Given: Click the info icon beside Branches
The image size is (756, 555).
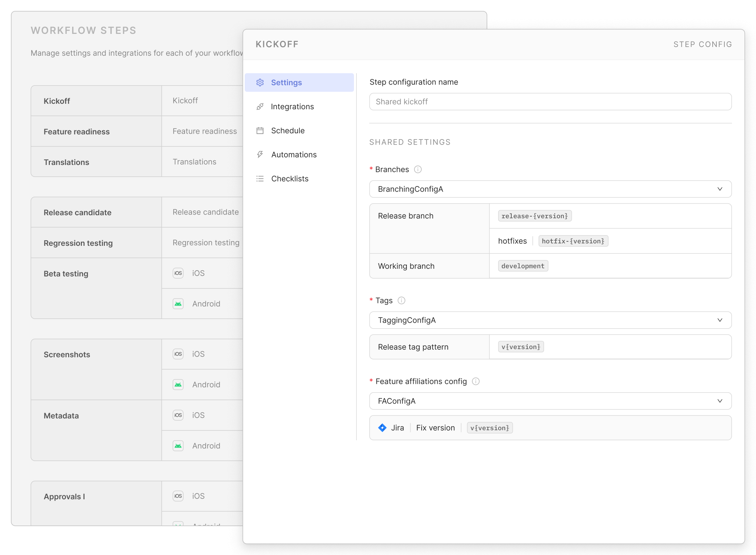Looking at the screenshot, I should 418,169.
